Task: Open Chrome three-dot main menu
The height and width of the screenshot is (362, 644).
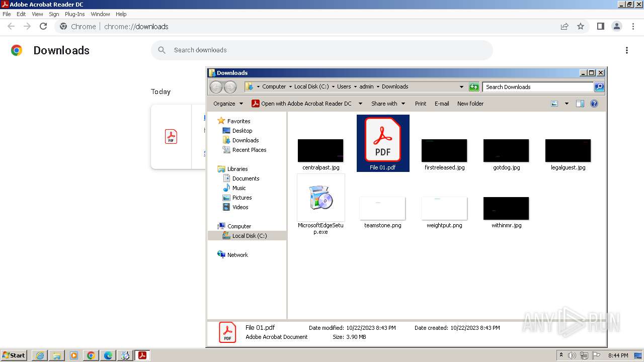Action: pyautogui.click(x=633, y=26)
